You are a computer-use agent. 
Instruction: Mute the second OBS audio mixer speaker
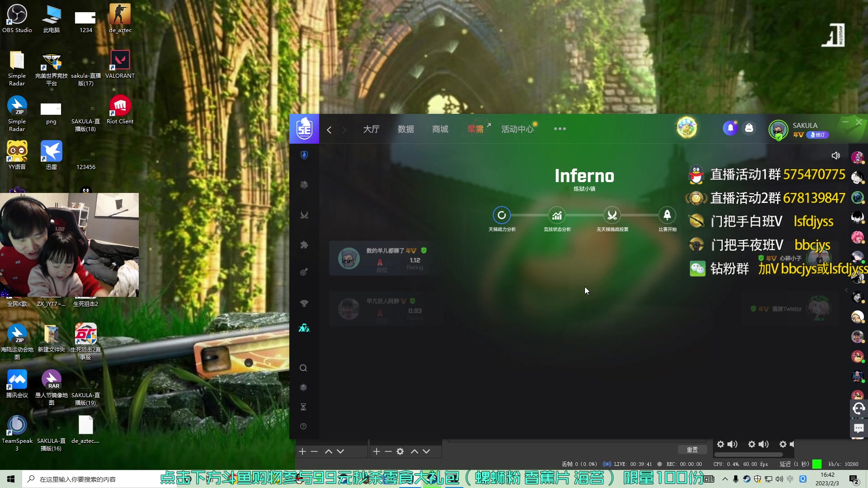point(764,444)
